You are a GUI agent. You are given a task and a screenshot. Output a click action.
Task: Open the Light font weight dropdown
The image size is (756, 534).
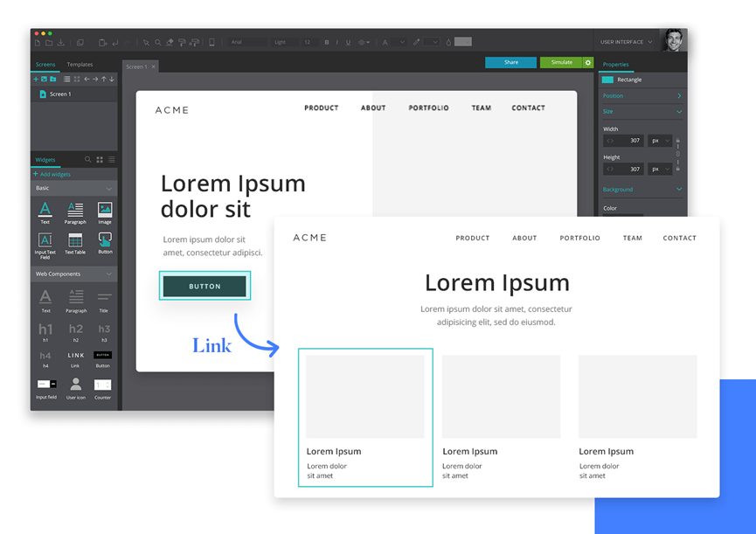pos(284,43)
